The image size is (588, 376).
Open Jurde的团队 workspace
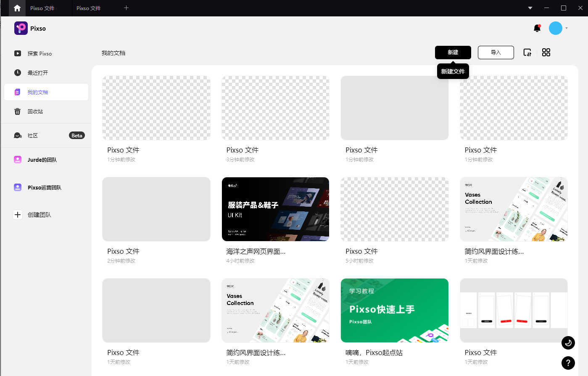tap(46, 160)
